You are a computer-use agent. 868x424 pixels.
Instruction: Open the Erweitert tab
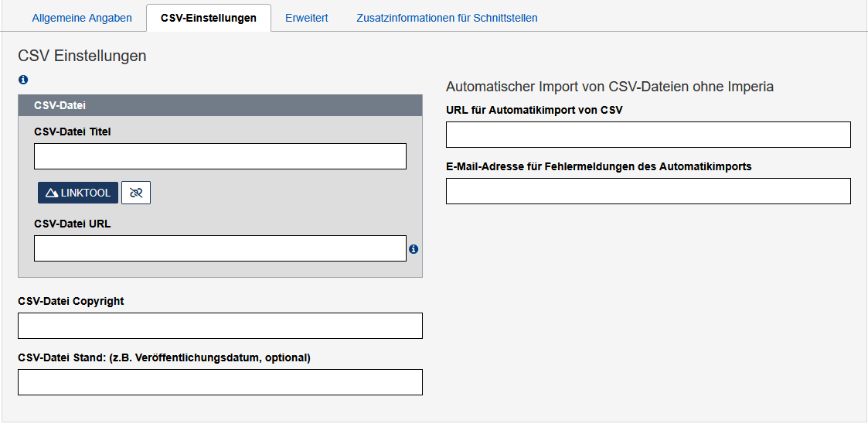point(307,18)
